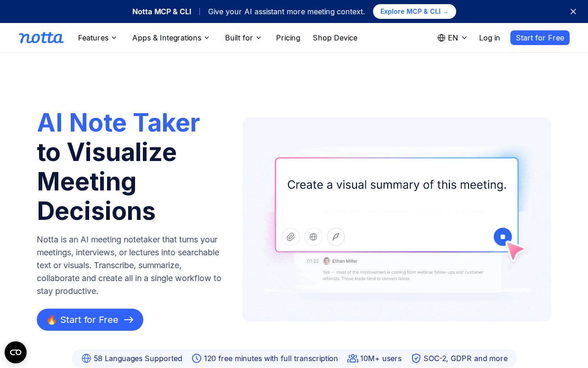Expand the Apps & Integrations menu
This screenshot has width=588, height=368.
(x=171, y=38)
